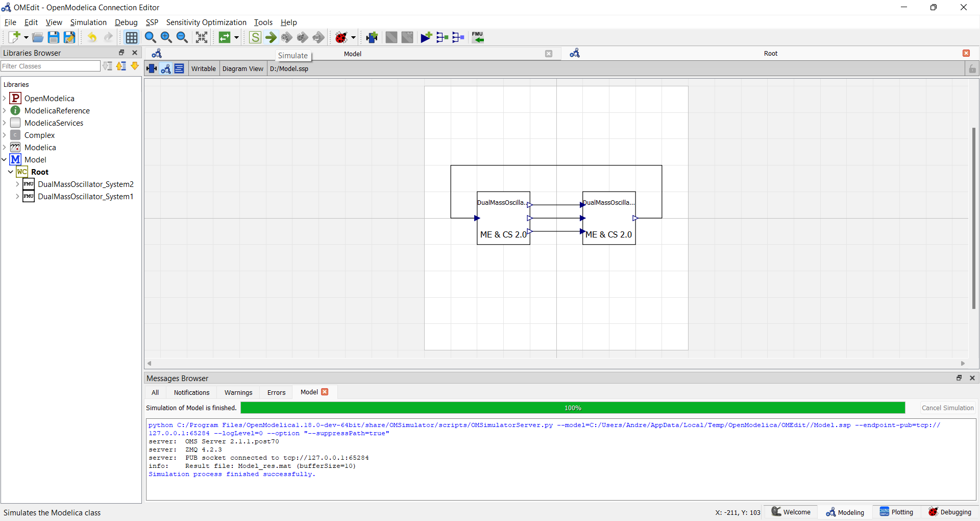Click the Undo arrow icon
The width and height of the screenshot is (980, 521).
[92, 37]
